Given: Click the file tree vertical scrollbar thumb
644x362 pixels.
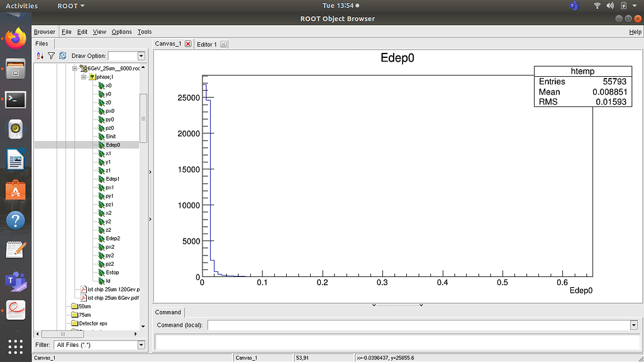Looking at the screenshot, I should click(143, 118).
